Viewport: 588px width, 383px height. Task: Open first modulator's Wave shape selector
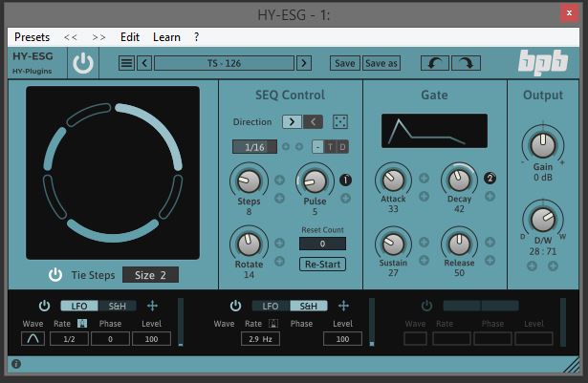point(33,339)
